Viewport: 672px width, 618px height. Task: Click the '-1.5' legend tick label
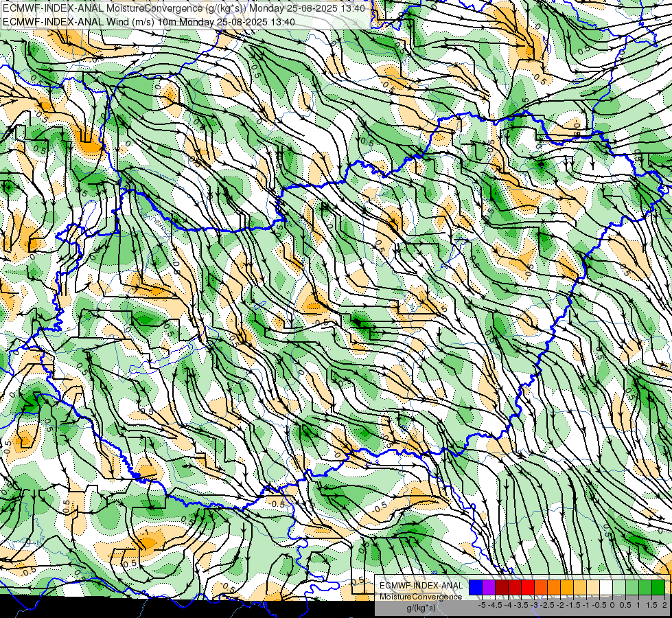coord(573,605)
